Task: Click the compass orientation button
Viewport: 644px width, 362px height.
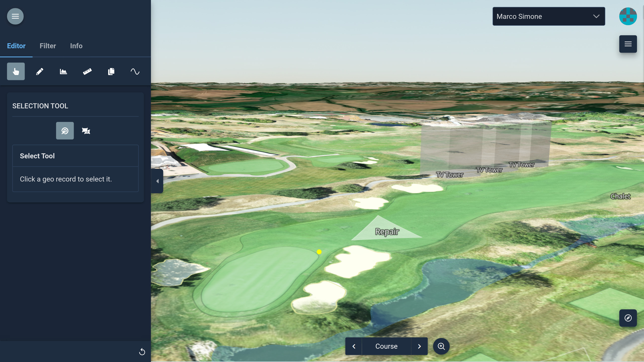Action: [x=628, y=318]
